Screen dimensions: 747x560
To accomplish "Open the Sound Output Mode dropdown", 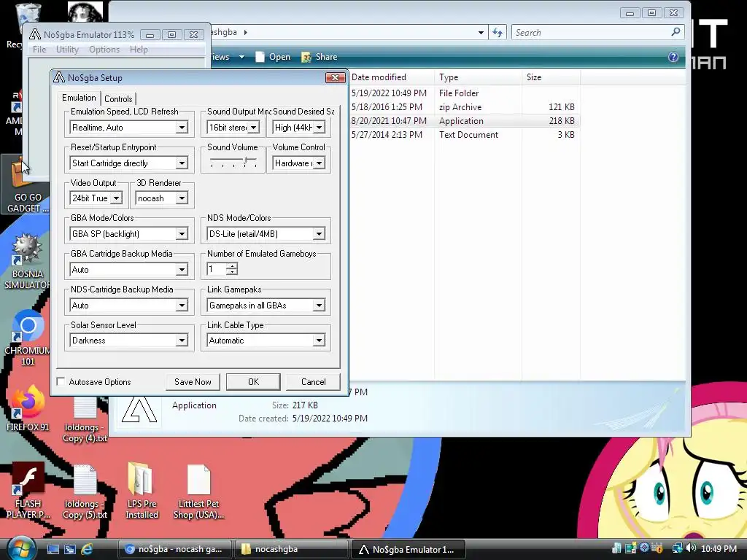I will [x=253, y=127].
